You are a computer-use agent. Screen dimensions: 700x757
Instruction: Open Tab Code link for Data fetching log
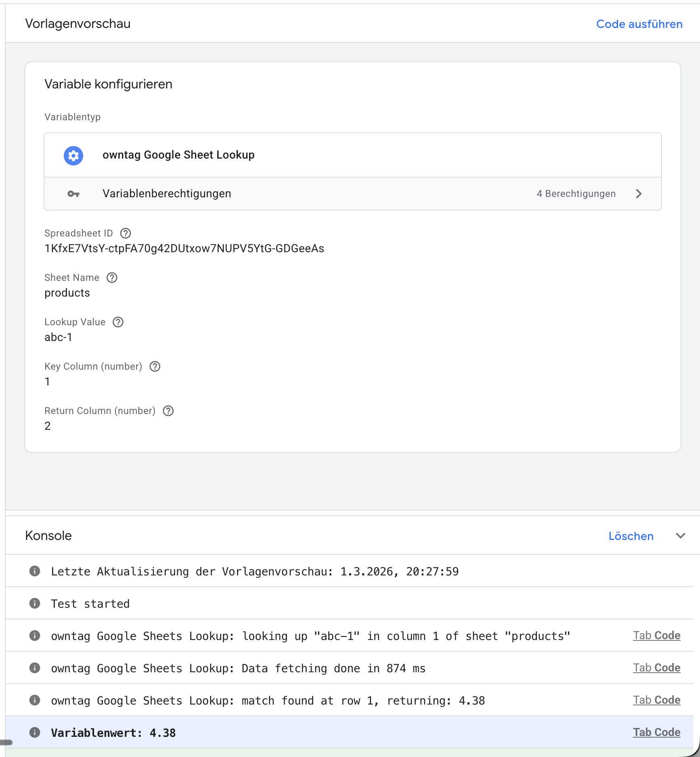tap(656, 668)
